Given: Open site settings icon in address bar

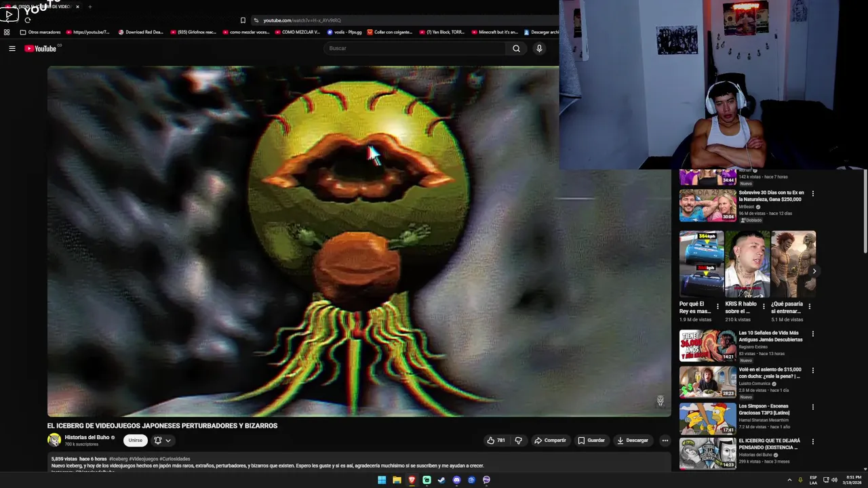Looking at the screenshot, I should click(256, 20).
